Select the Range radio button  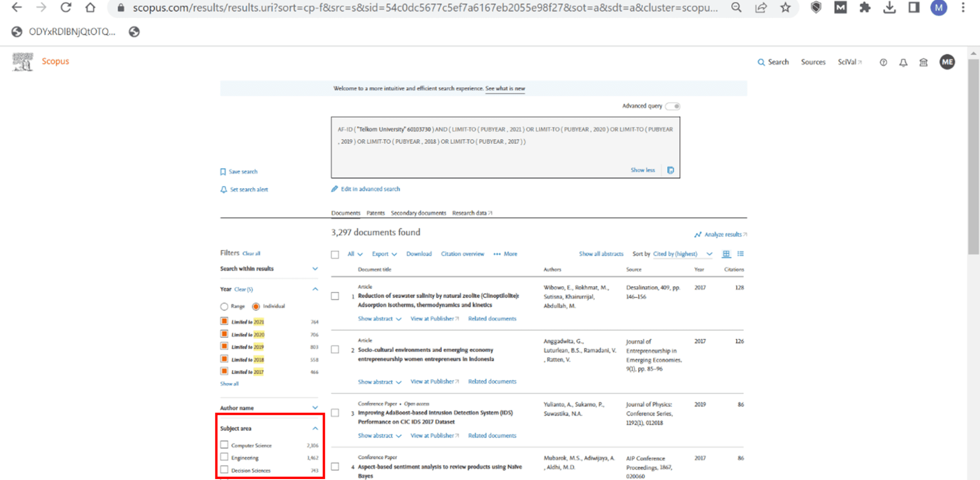(x=224, y=306)
